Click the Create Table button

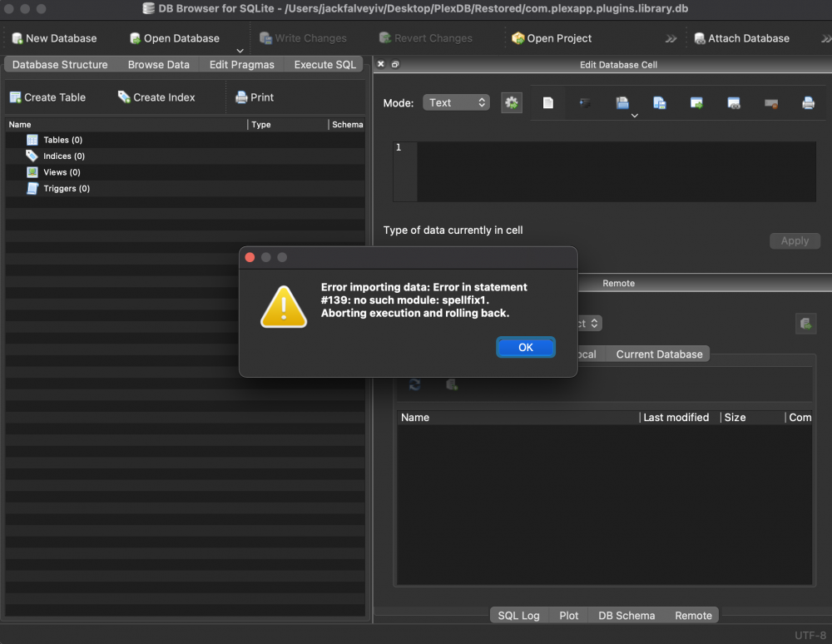click(x=47, y=97)
